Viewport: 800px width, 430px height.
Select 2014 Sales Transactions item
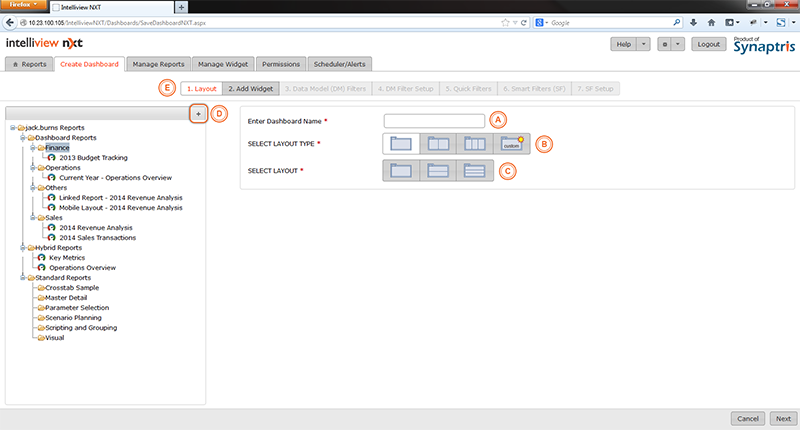tap(97, 238)
